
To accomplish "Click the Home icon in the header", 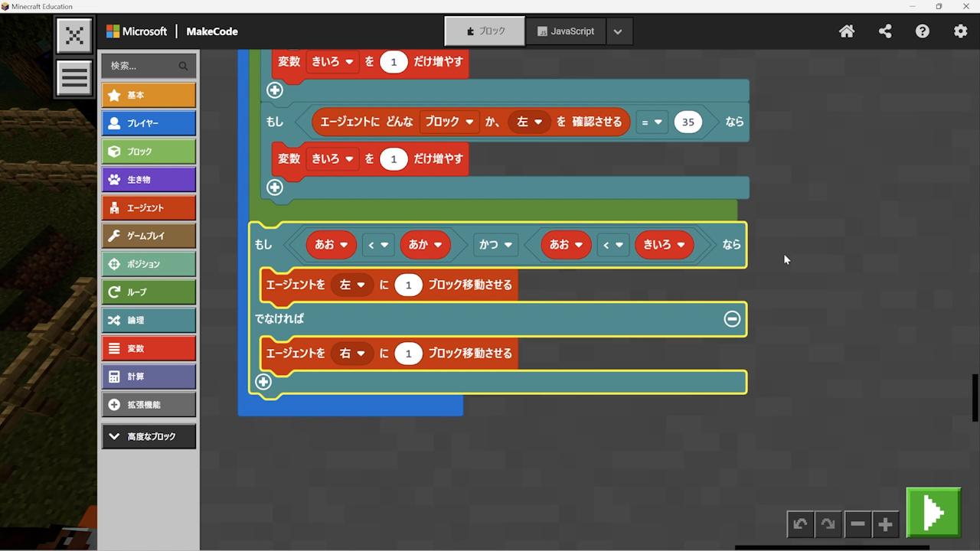I will (847, 31).
